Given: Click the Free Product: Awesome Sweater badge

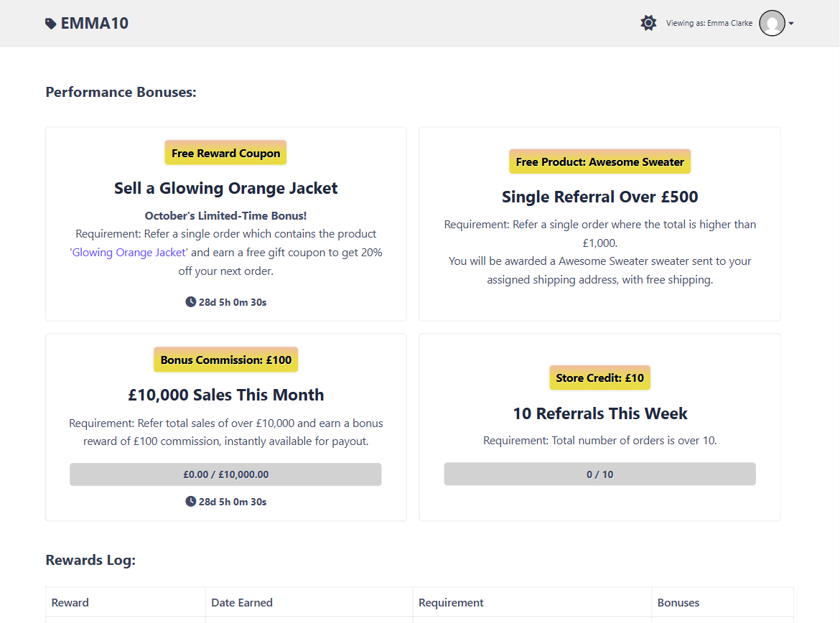Looking at the screenshot, I should tap(599, 161).
